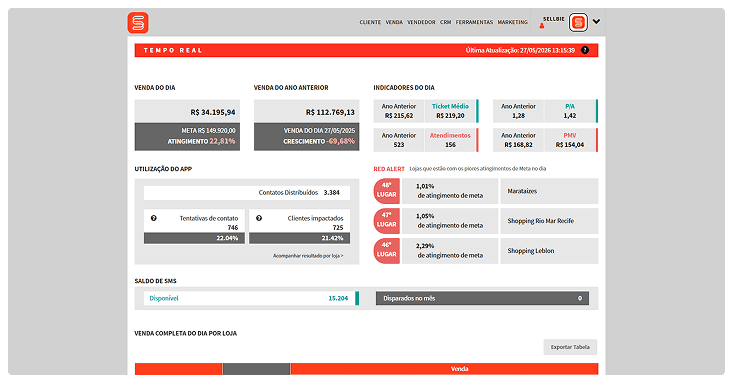Click the ATINGIMENTO 22,81% figure
This screenshot has width=733, height=383.
(x=201, y=141)
